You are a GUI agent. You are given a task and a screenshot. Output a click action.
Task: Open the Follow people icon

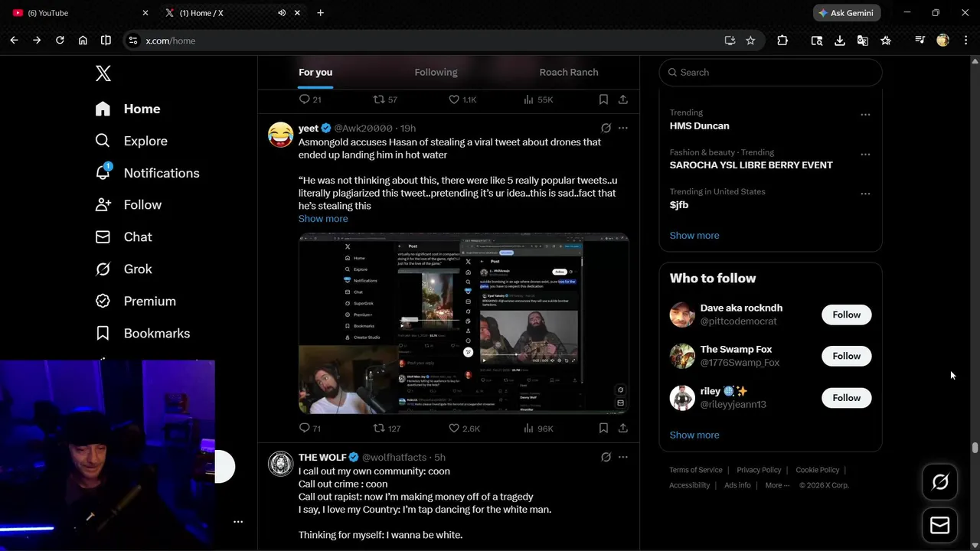103,204
